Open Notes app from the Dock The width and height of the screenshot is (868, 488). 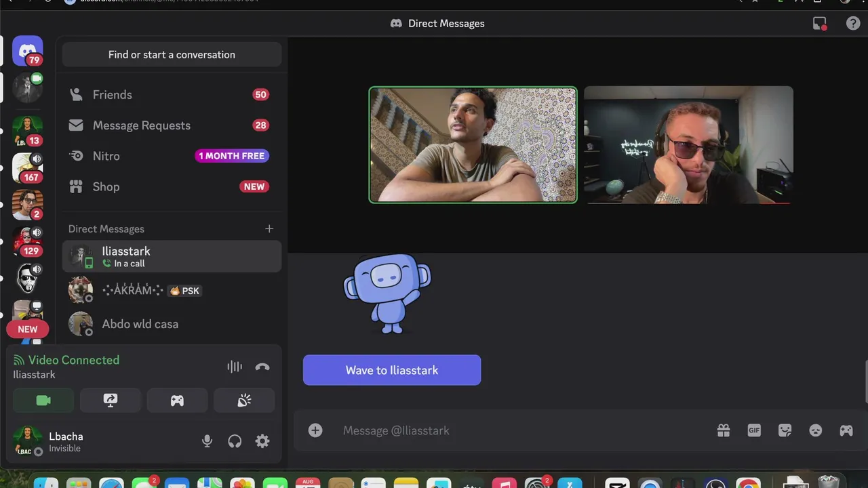pos(406,484)
